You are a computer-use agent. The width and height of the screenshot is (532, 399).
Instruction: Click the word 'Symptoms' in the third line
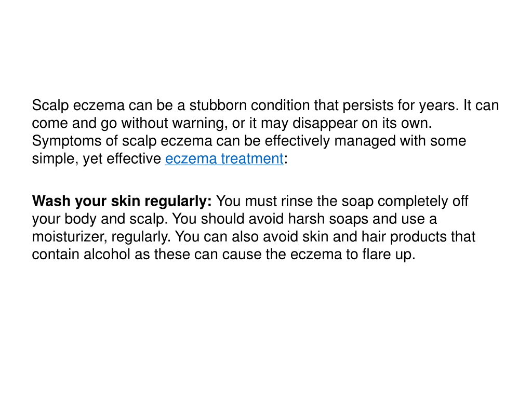(66, 141)
